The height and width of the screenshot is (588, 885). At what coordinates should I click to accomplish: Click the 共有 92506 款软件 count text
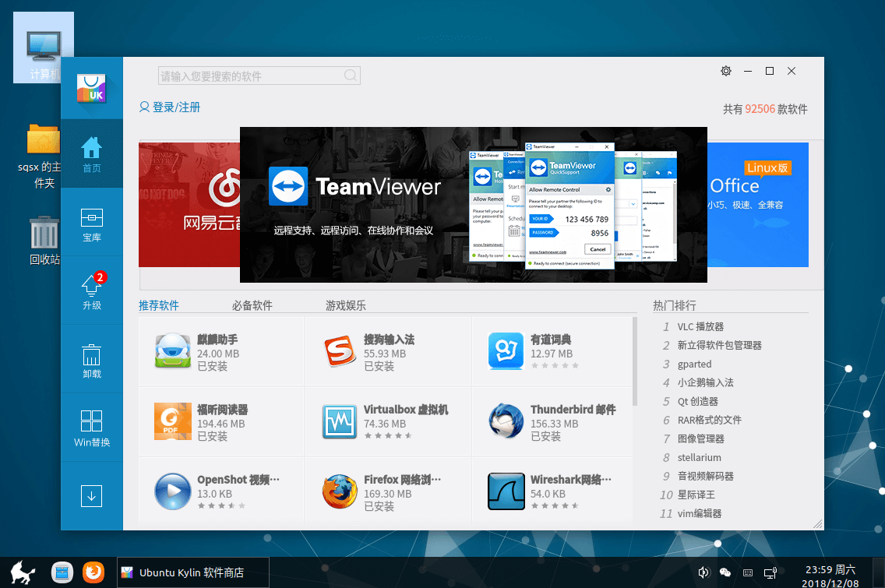pos(765,109)
